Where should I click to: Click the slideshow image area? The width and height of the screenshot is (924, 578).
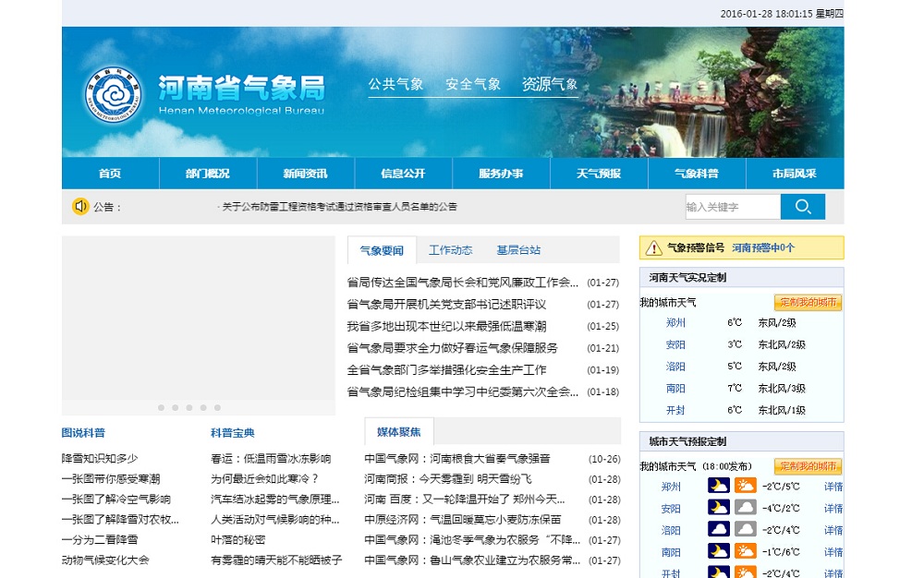tap(199, 318)
